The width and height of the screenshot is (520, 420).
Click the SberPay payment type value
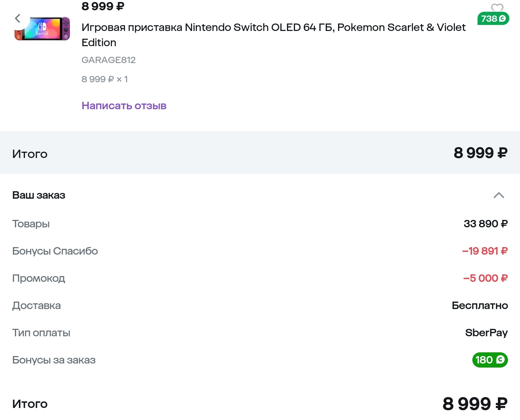click(x=486, y=333)
